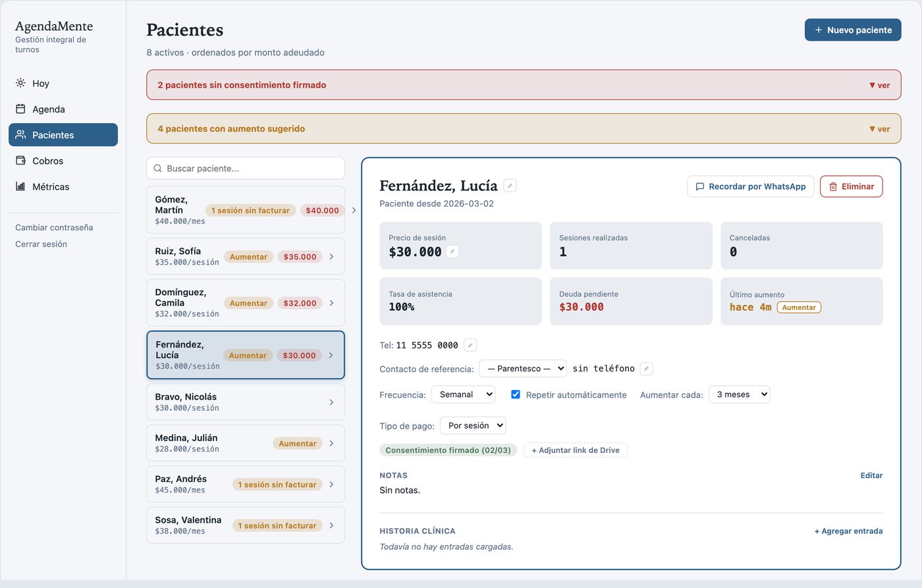Edit patient name Fernández, Lucía pencil icon
The height and width of the screenshot is (588, 922).
pyautogui.click(x=510, y=186)
